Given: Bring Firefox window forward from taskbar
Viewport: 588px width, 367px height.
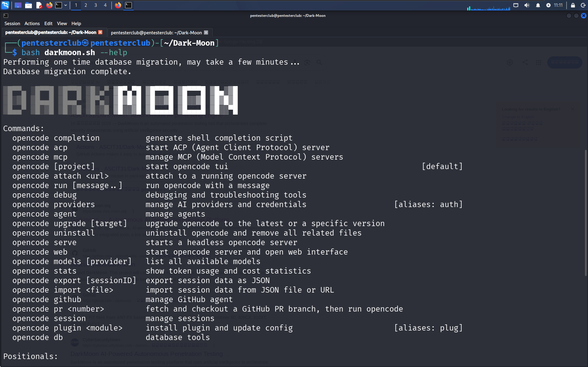Looking at the screenshot, I should 118,5.
